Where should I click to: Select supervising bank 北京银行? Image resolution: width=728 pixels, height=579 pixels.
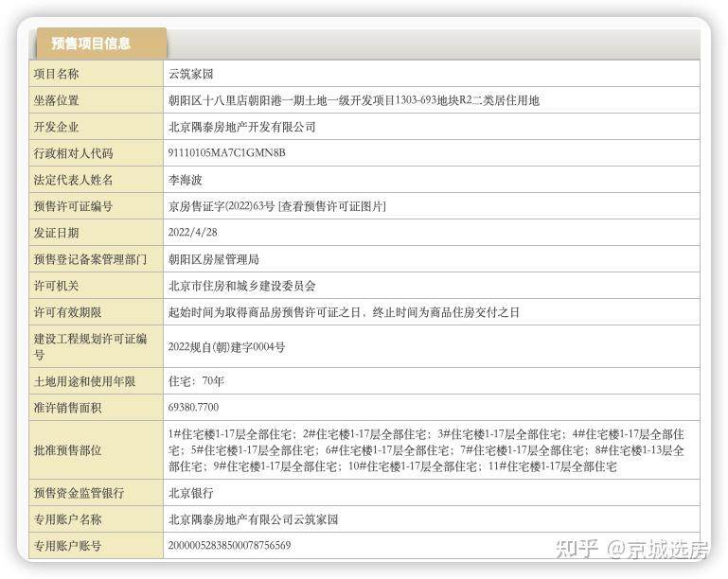(x=191, y=493)
